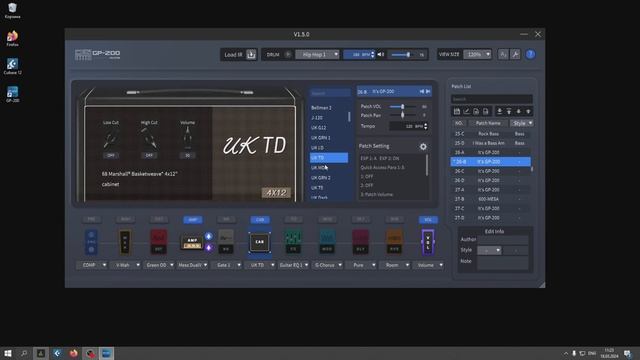
Task: Open the Style column filter dropdown
Action: point(522,123)
